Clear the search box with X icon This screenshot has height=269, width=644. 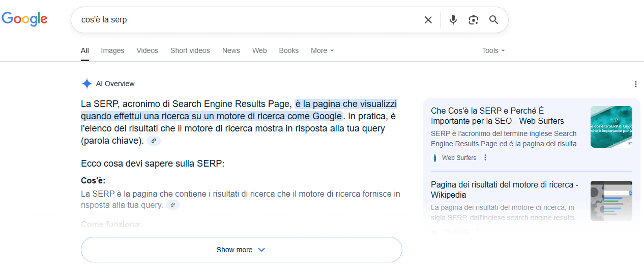click(x=428, y=20)
